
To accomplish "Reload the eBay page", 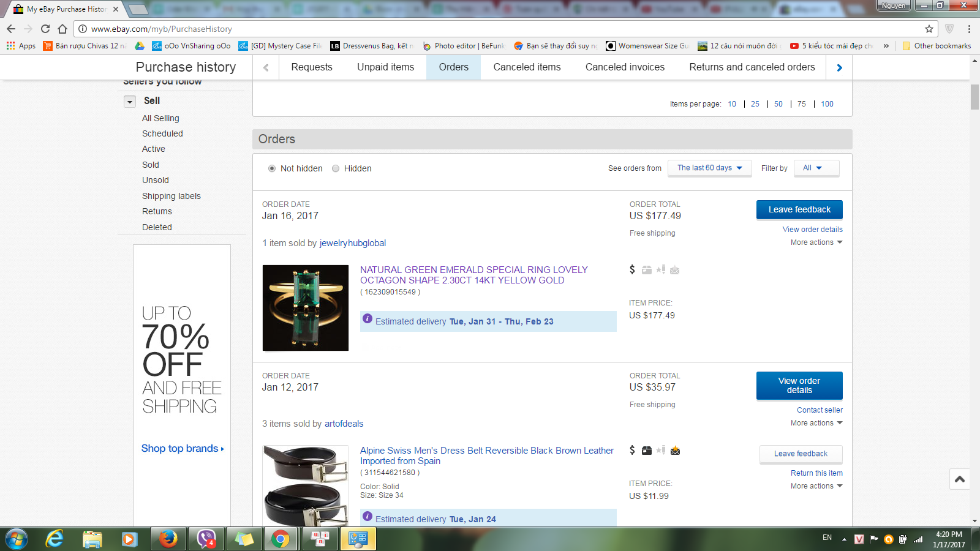I will click(x=45, y=29).
